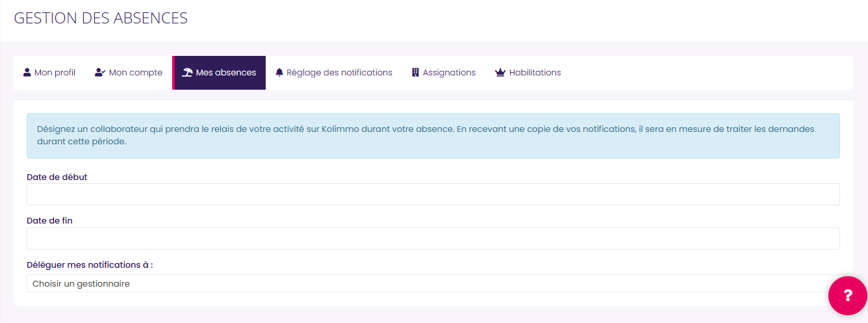Open the Mon profil tab
The image size is (868, 323).
49,73
